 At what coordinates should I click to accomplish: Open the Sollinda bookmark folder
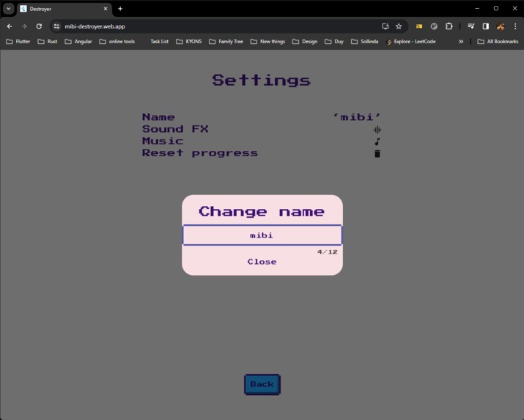tap(365, 42)
